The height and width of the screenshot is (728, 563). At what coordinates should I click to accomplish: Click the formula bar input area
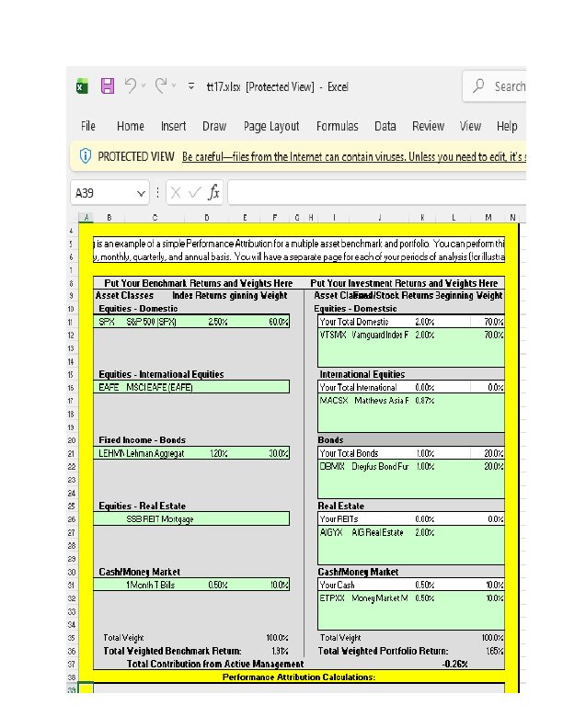[377, 193]
